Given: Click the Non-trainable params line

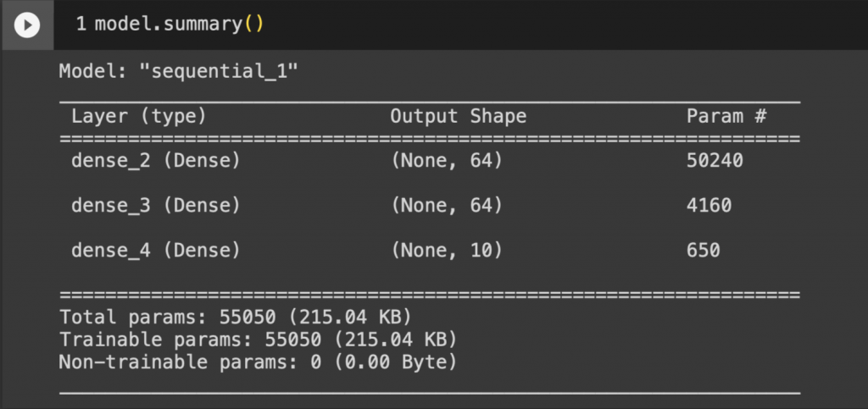Looking at the screenshot, I should coord(259,362).
